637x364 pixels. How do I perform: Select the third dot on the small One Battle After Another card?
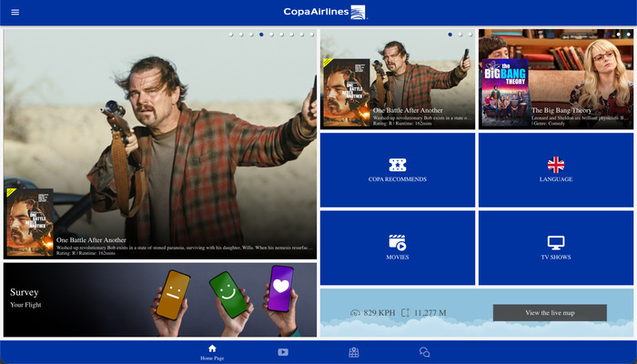click(x=470, y=35)
